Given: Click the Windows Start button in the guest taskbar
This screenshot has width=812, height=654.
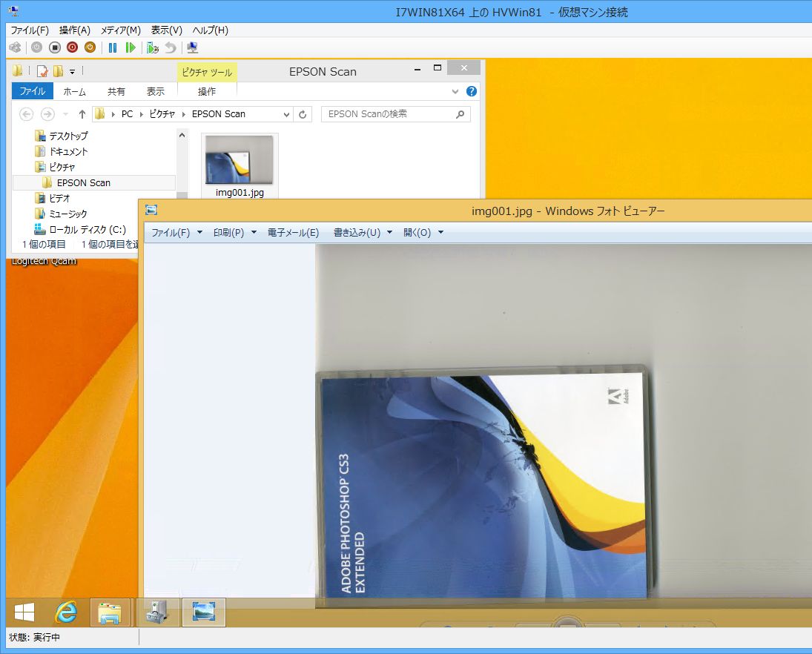Looking at the screenshot, I should [24, 612].
